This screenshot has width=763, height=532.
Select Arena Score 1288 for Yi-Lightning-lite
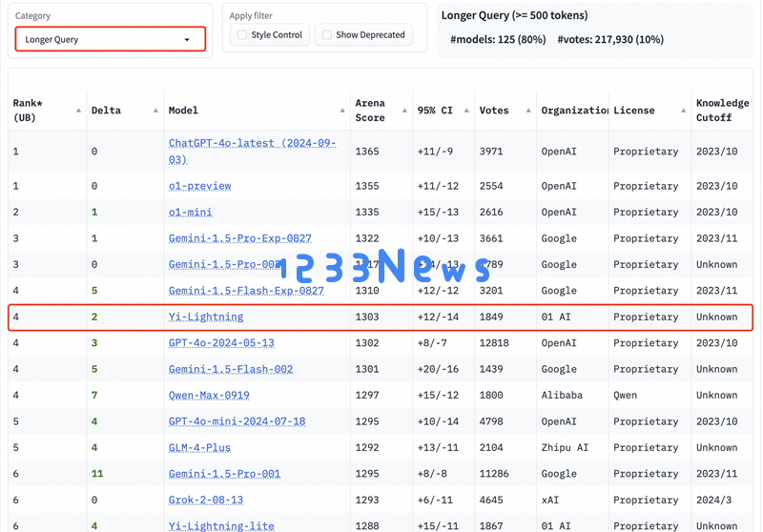[367, 526]
